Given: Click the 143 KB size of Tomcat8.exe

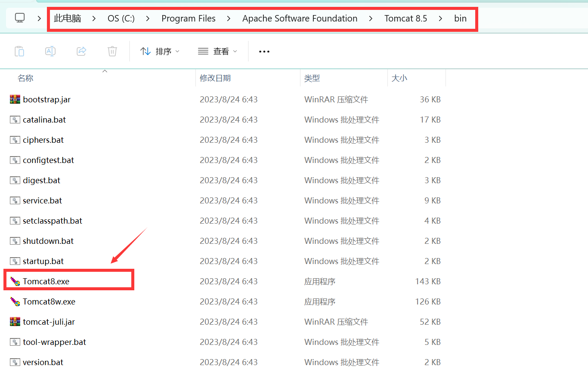Looking at the screenshot, I should [428, 281].
